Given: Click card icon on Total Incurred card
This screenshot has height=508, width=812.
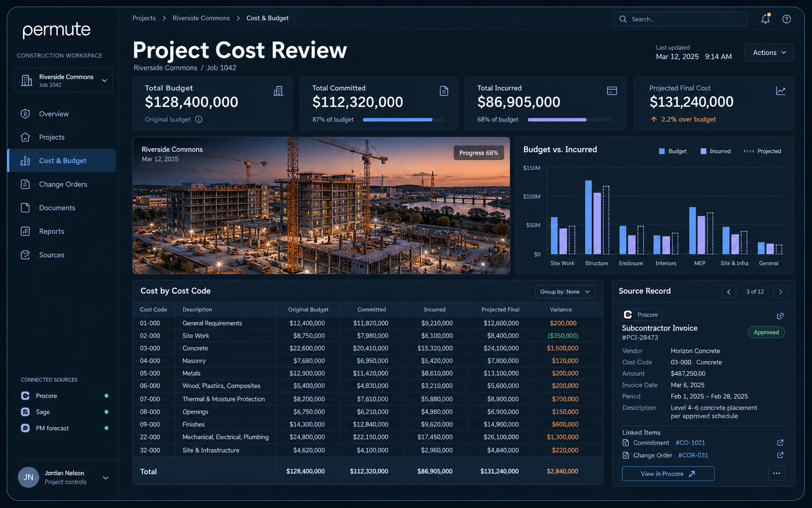Looking at the screenshot, I should [x=612, y=91].
